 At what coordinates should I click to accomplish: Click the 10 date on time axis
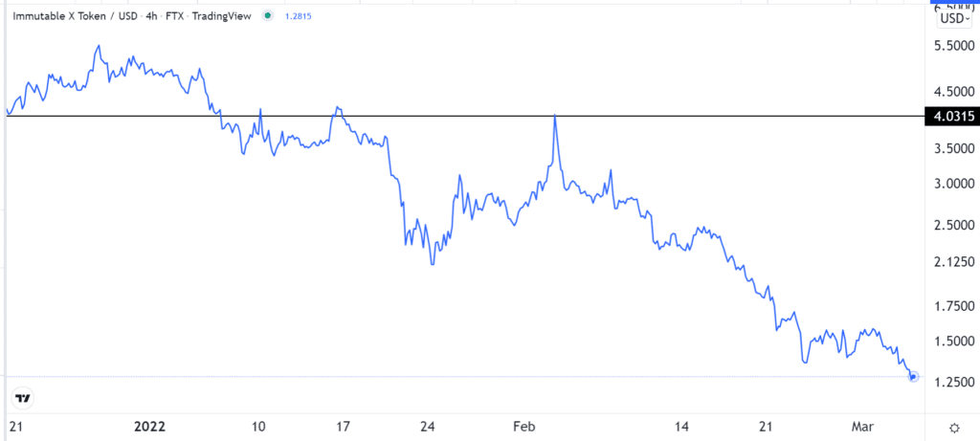pos(258,426)
